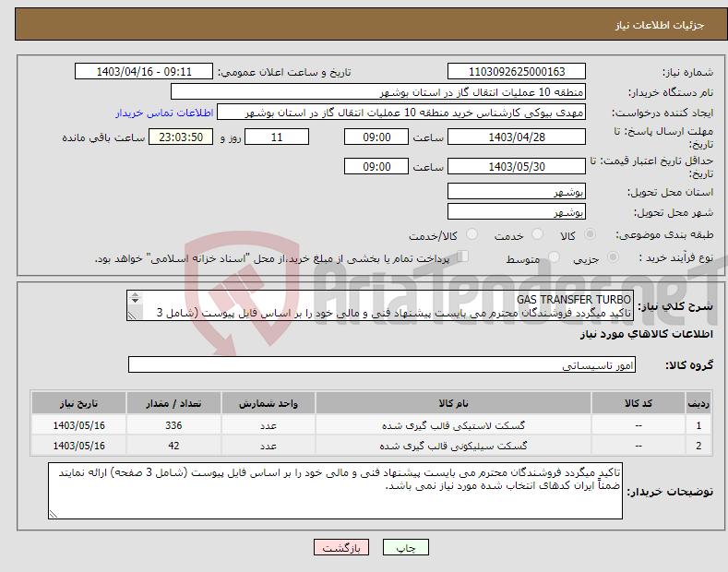Screen dimensions: 728x572
Task: Click the تاریخ نیاز column header
Action: 79,403
